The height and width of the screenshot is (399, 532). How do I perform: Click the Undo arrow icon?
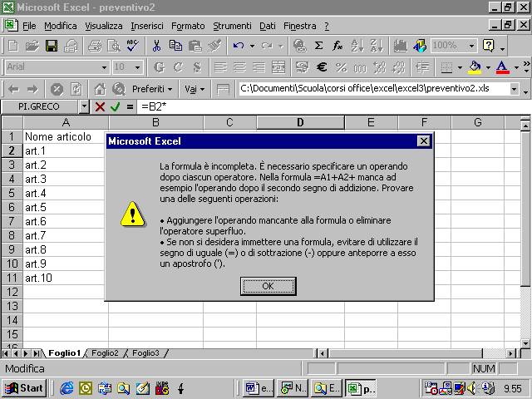point(239,46)
